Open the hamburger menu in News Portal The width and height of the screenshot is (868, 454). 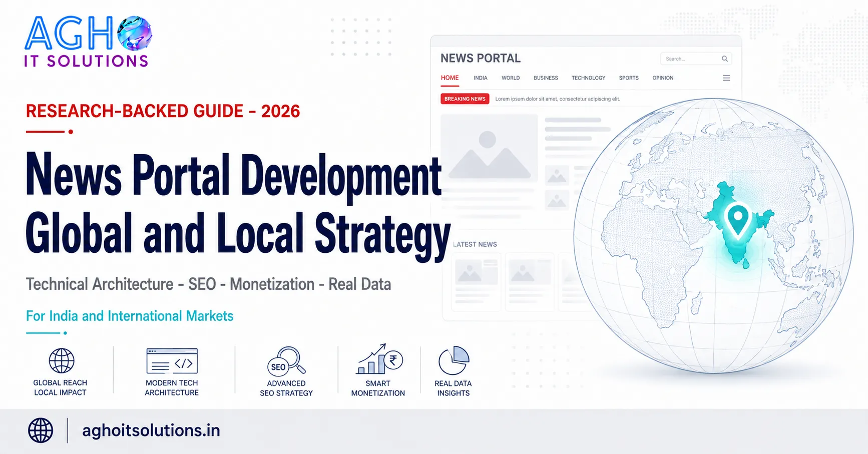726,78
